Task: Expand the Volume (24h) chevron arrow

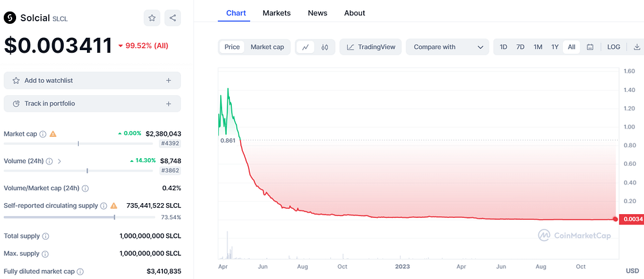Action: point(59,161)
